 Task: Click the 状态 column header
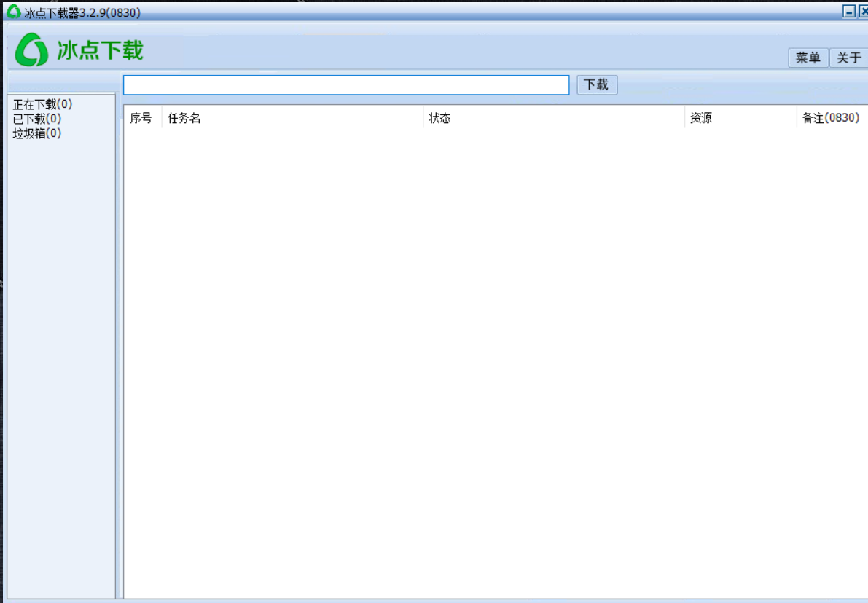pyautogui.click(x=554, y=117)
